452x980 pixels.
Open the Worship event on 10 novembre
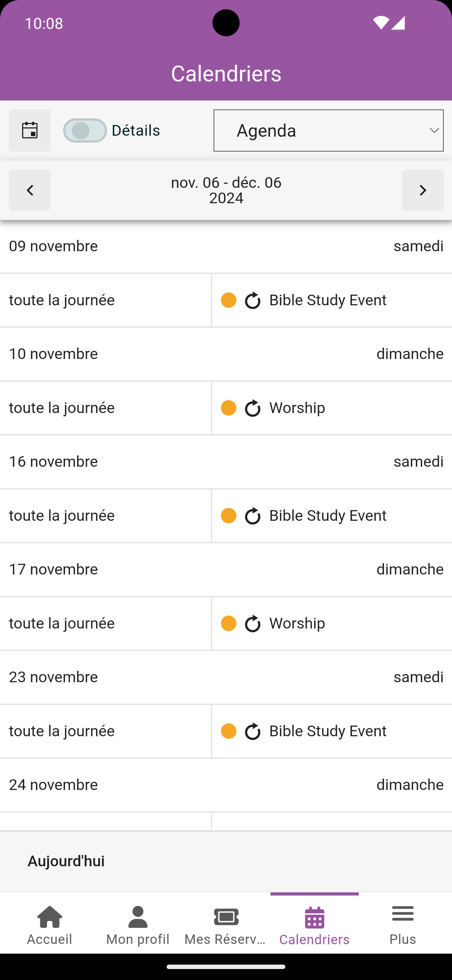[x=297, y=408]
